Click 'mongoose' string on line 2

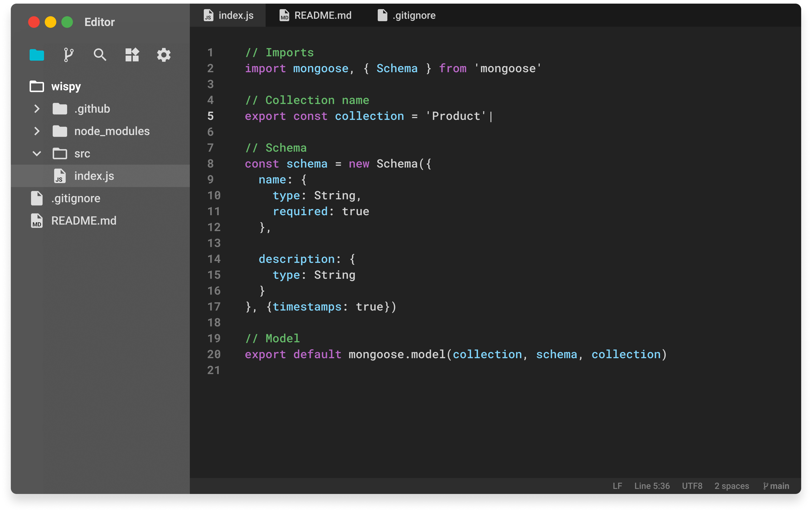tap(507, 68)
